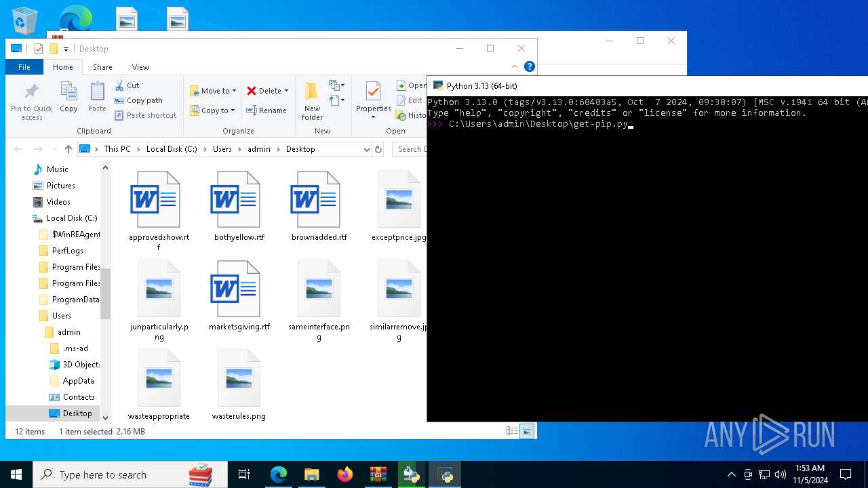Open the Delete dropdown arrow

286,91
